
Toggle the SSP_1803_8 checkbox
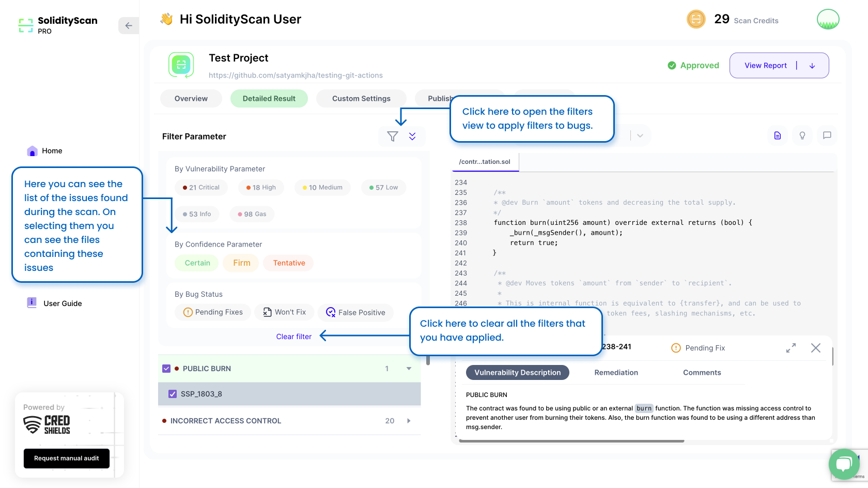click(x=173, y=394)
